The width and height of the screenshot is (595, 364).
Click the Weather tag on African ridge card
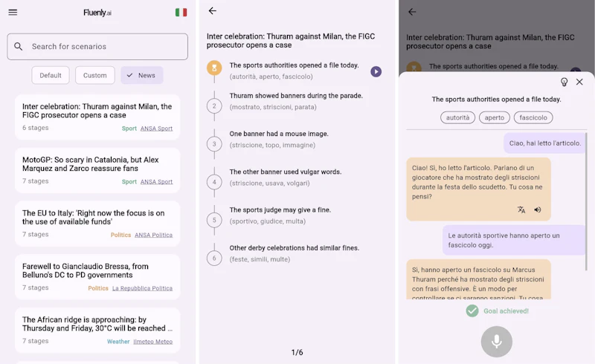tap(118, 342)
